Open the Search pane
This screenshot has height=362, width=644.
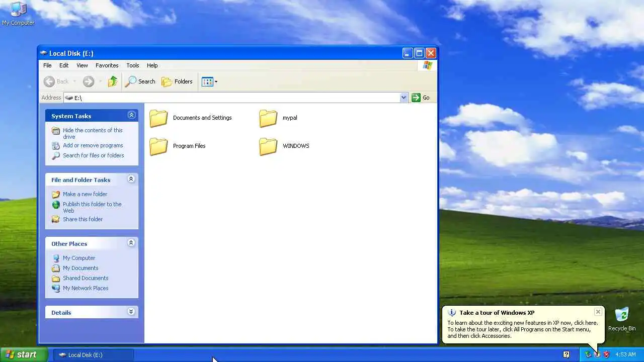(x=140, y=81)
